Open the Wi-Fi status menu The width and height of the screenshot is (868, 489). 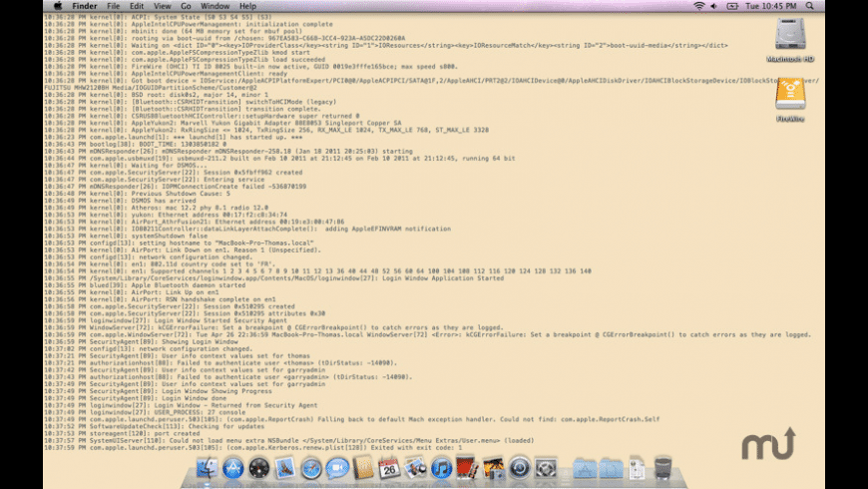[699, 6]
